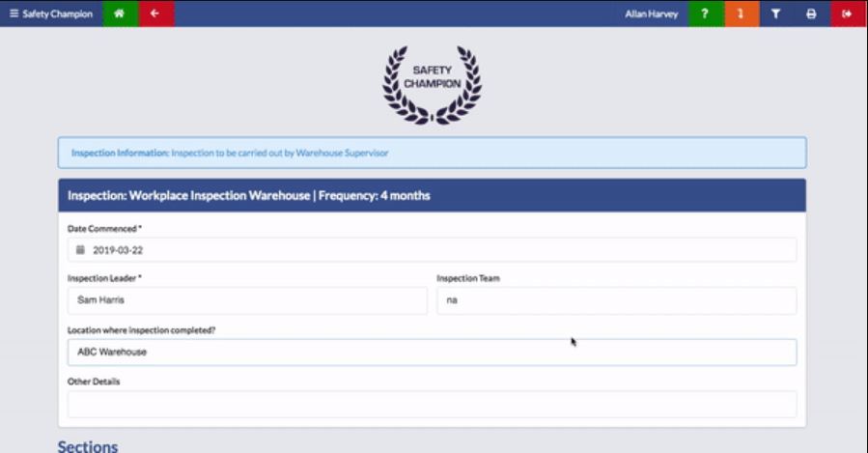
Task: Click the Safety Champion laurel logo
Action: click(x=433, y=84)
